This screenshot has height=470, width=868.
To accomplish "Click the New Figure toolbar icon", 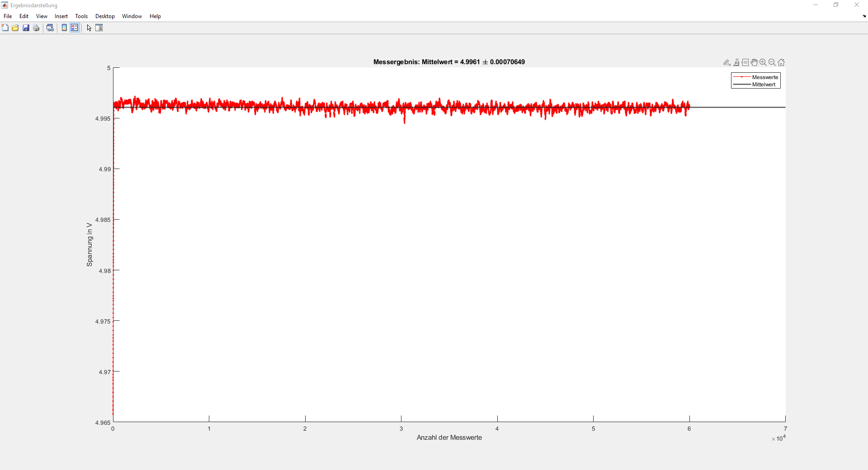I will tap(5, 28).
